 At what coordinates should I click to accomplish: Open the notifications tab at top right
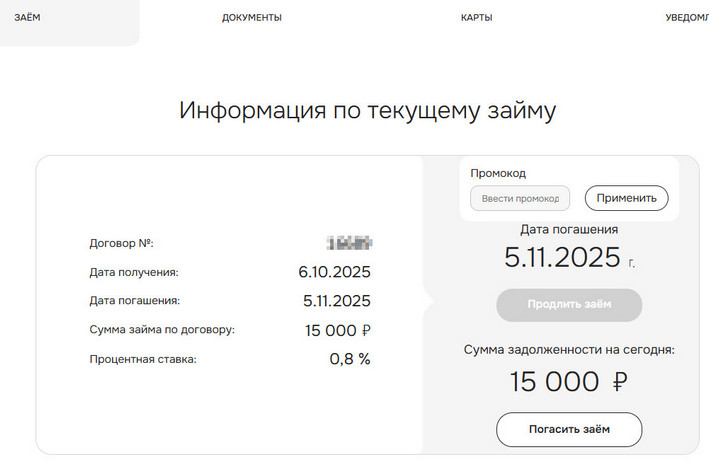[686, 18]
